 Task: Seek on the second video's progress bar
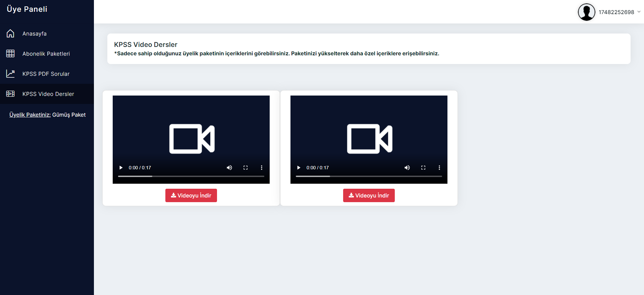tap(369, 176)
